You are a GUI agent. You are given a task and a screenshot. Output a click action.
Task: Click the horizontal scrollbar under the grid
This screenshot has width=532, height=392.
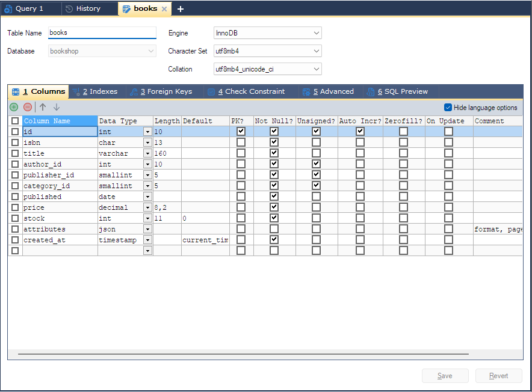pyautogui.click(x=243, y=354)
